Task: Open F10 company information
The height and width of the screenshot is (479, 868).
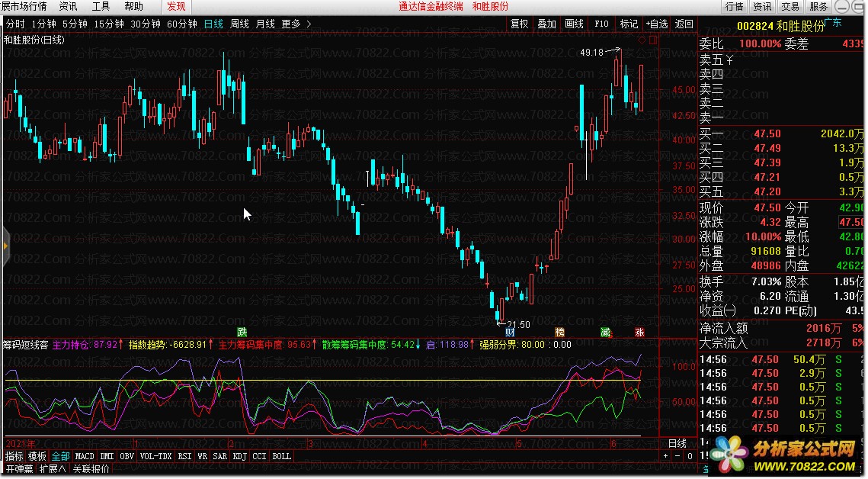Action: 601,24
